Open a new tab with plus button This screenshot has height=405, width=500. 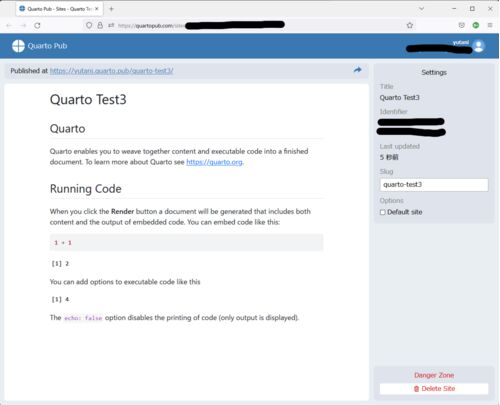111,9
